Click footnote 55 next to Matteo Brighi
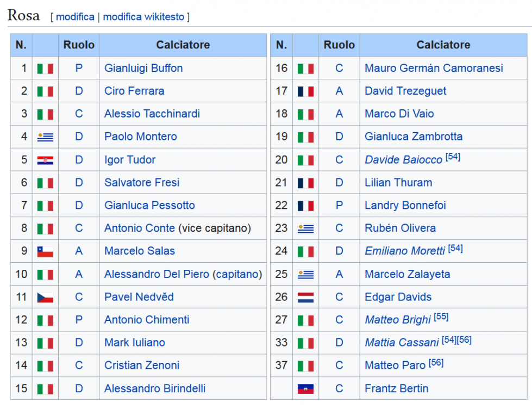Screen dimensions: 532x408 [441, 317]
